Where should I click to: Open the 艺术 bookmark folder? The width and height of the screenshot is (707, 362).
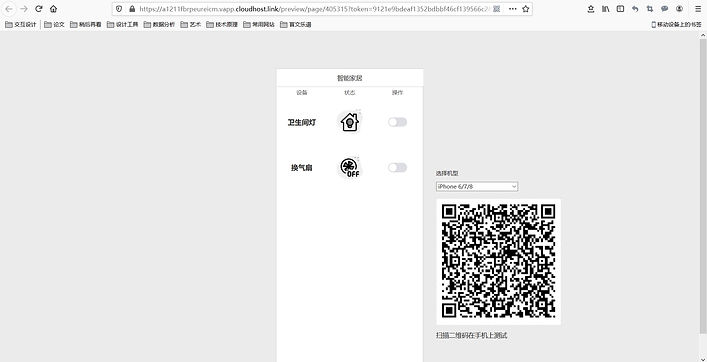tap(191, 25)
